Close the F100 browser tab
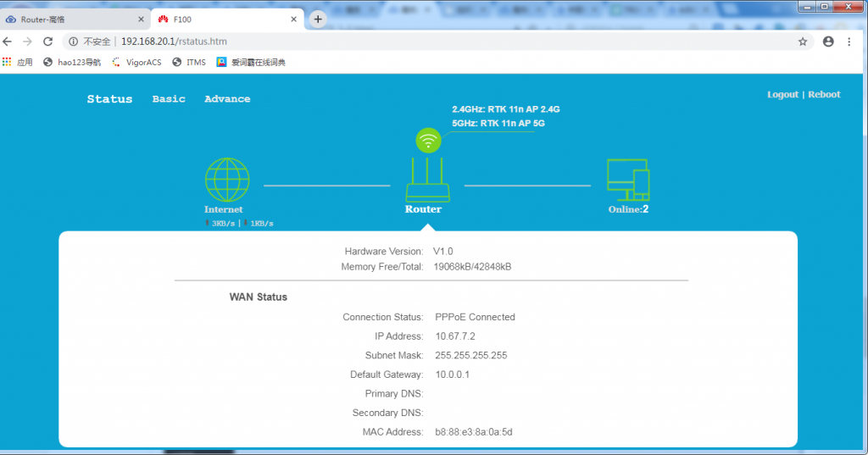Image resolution: width=868 pixels, height=455 pixels. coord(293,19)
